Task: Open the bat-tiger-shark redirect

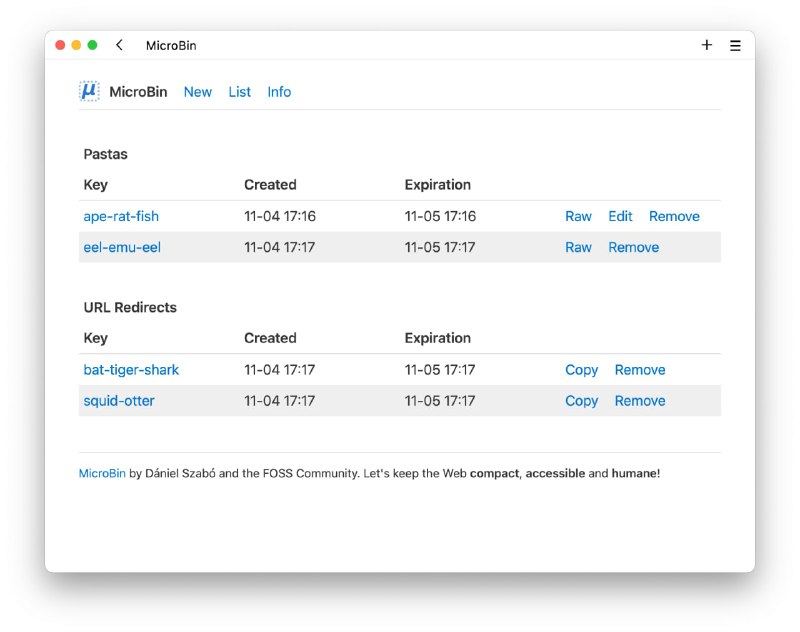Action: (x=131, y=370)
